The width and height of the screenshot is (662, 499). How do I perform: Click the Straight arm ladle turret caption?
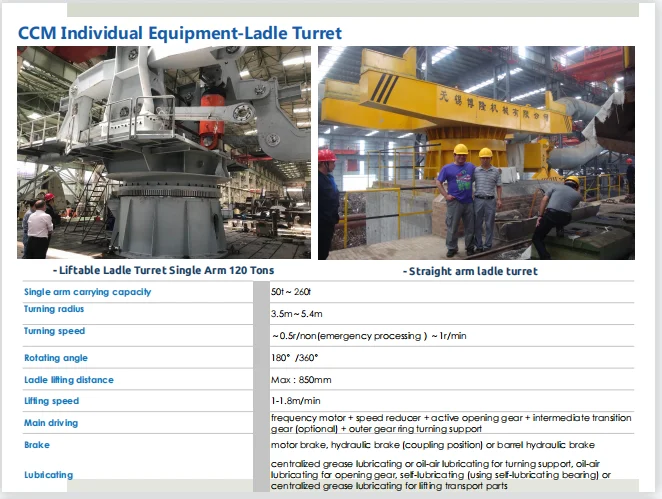470,271
